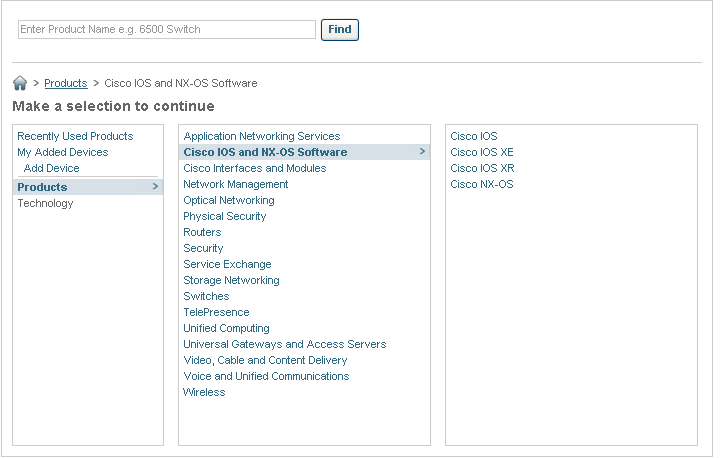Click the Find button
720x458 pixels.
pos(340,30)
